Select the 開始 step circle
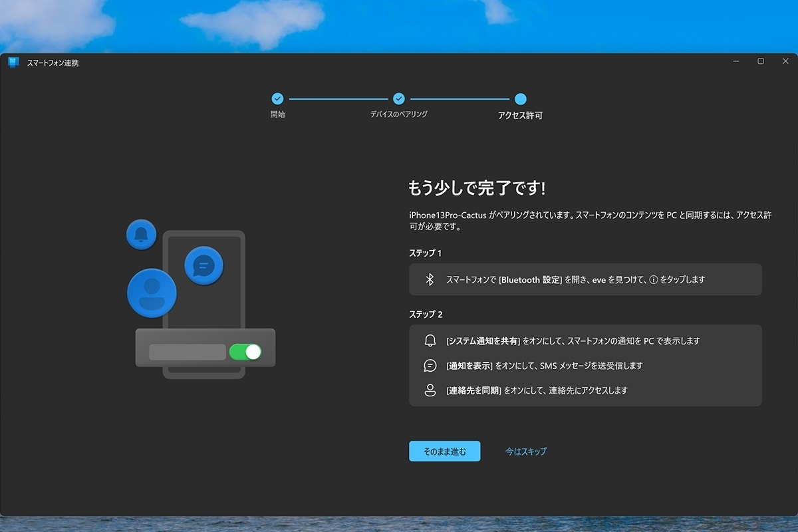Viewport: 798px width, 532px height. tap(277, 99)
